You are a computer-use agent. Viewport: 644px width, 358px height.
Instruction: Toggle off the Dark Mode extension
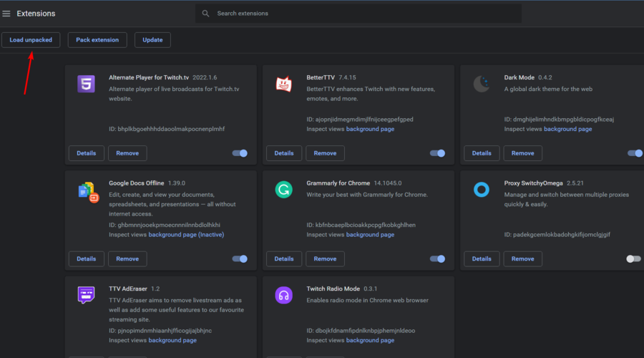tap(635, 153)
